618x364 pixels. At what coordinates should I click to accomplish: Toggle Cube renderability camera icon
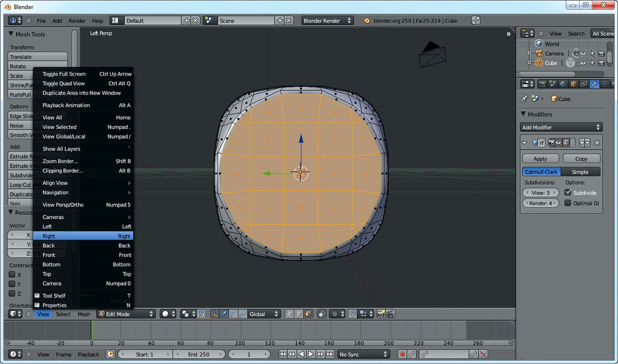point(602,63)
